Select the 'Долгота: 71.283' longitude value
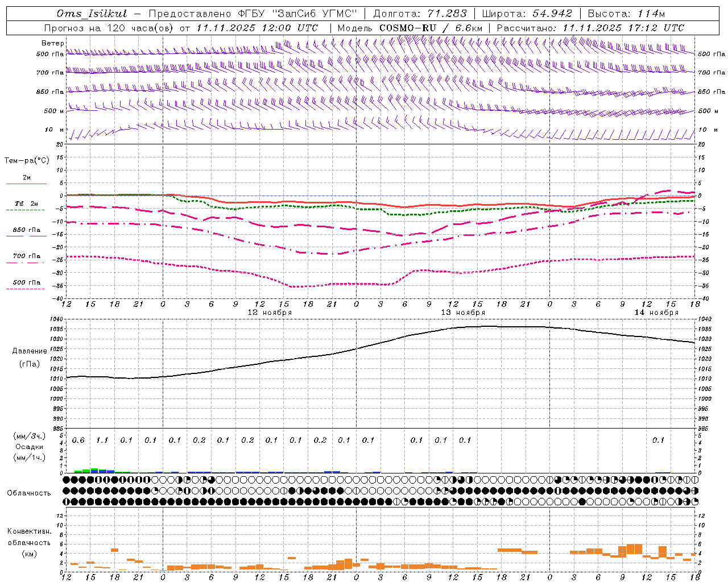 click(x=420, y=14)
